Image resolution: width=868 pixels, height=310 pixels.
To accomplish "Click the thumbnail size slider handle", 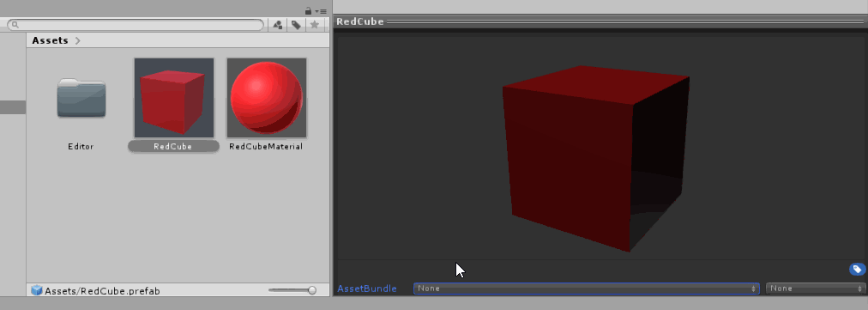I will pyautogui.click(x=312, y=290).
